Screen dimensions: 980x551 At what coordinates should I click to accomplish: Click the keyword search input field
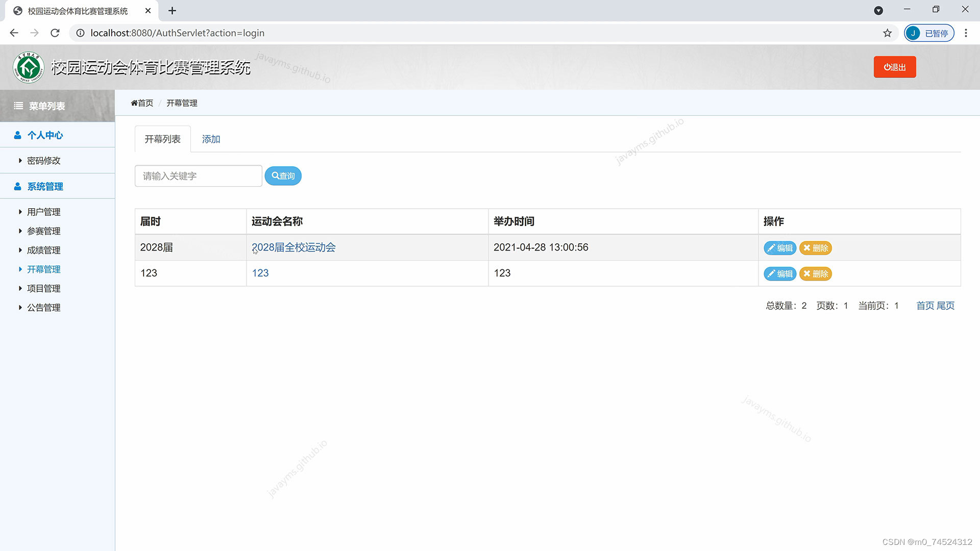(x=198, y=176)
